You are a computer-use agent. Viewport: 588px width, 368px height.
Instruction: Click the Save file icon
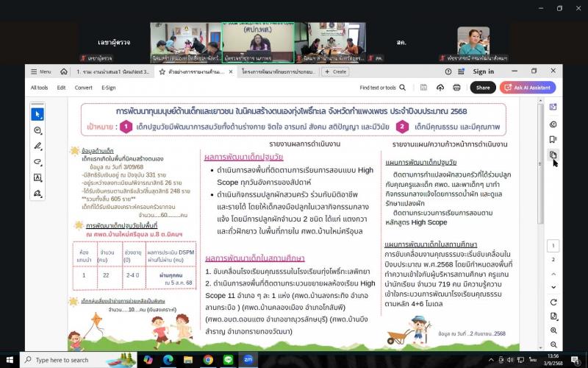424,88
